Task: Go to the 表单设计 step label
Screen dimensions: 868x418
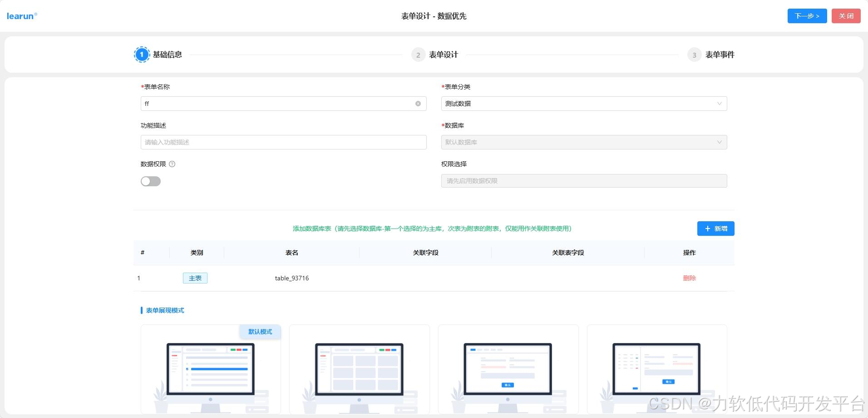Action: [443, 55]
